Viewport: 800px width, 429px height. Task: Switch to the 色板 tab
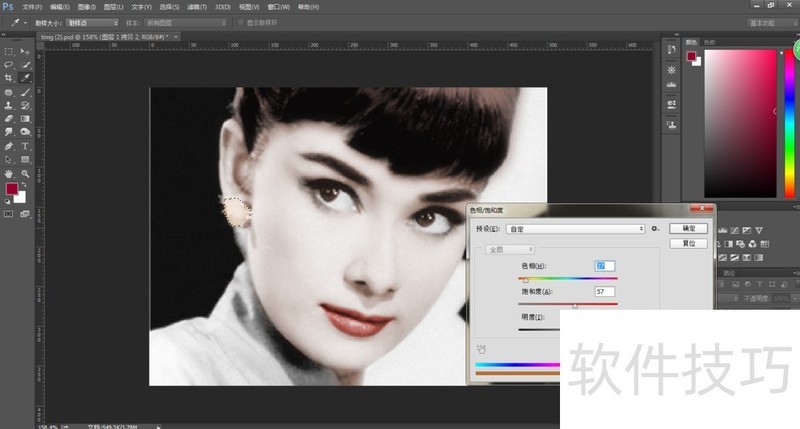710,42
